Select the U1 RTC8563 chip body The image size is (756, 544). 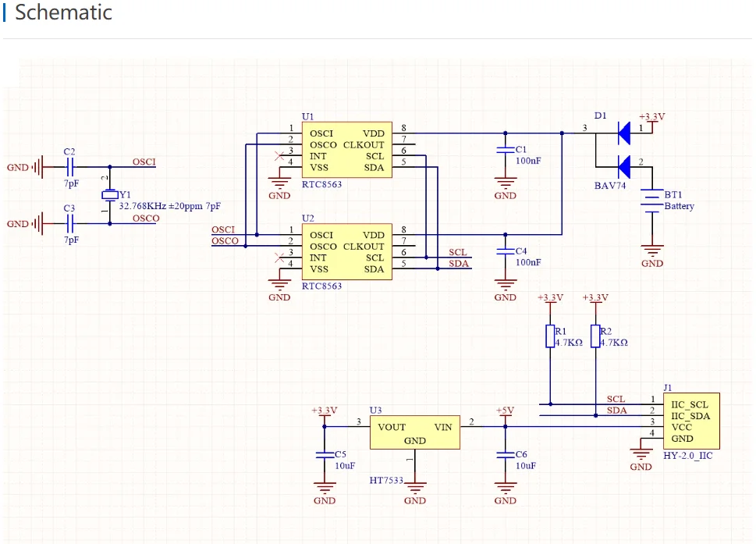point(346,150)
